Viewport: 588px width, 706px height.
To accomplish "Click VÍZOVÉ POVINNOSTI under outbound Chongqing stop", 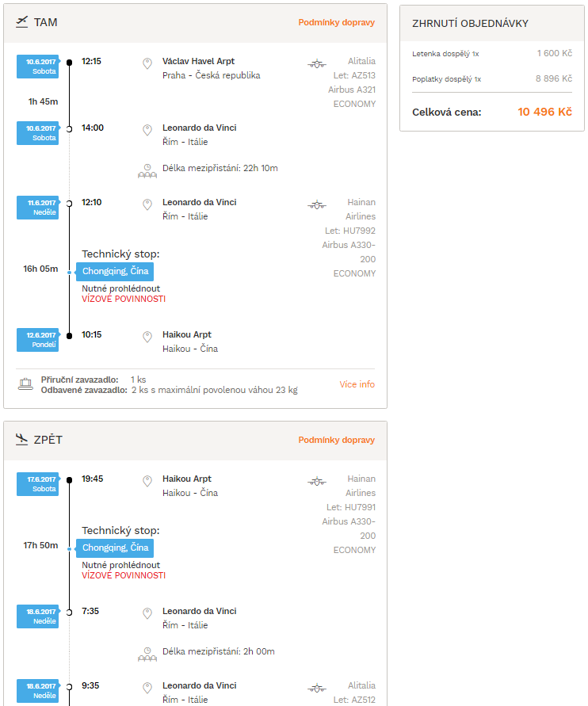I will pos(124,299).
